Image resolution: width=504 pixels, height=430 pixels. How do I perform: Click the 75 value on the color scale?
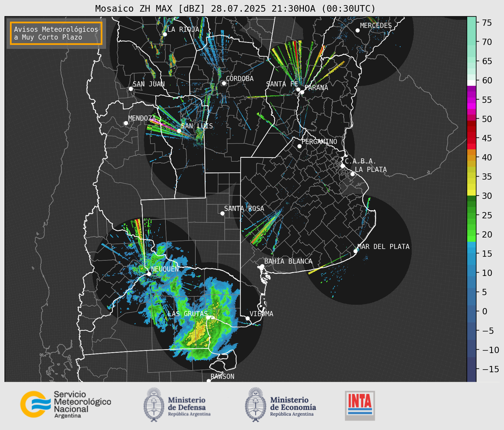486,23
